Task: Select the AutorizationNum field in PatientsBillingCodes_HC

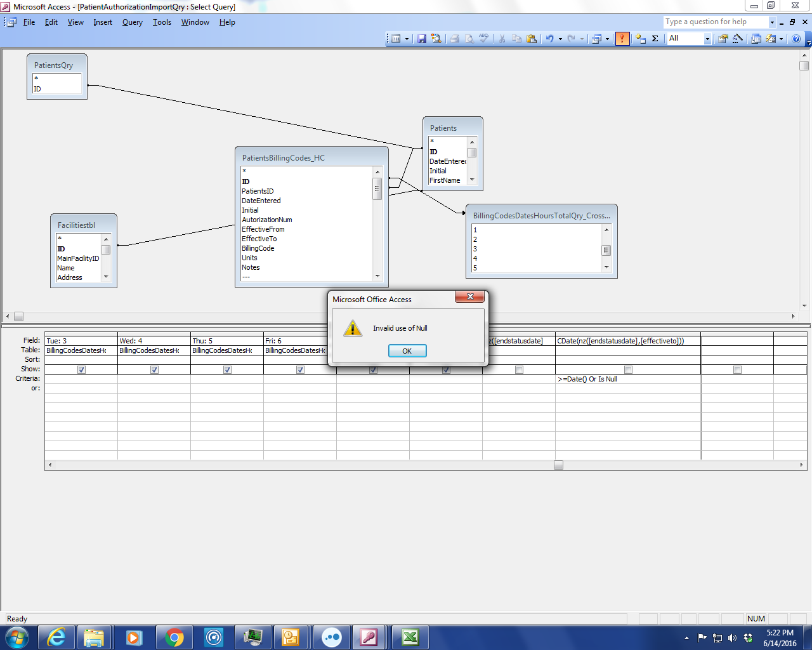Action: point(267,220)
